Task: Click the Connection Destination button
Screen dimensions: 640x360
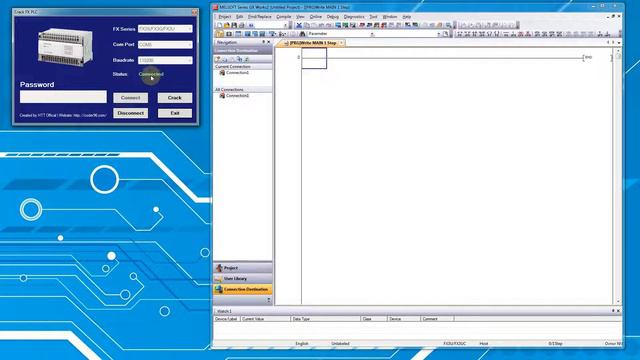Action: [x=242, y=289]
